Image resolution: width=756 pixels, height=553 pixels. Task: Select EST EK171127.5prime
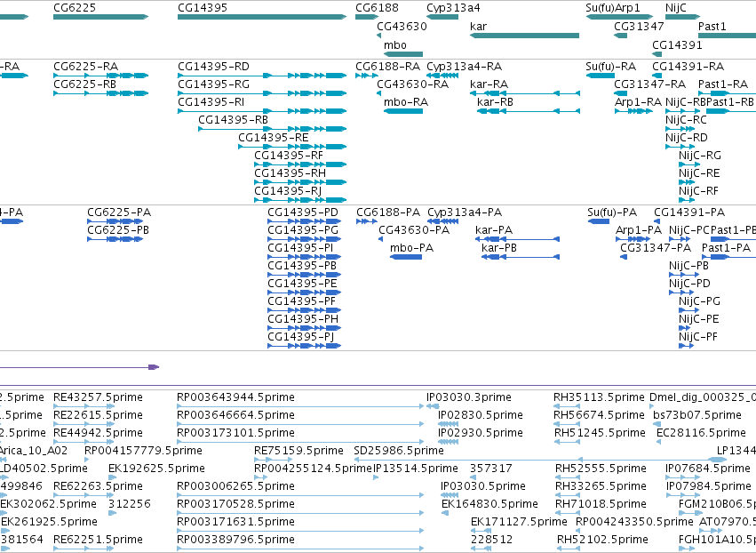(x=520, y=522)
